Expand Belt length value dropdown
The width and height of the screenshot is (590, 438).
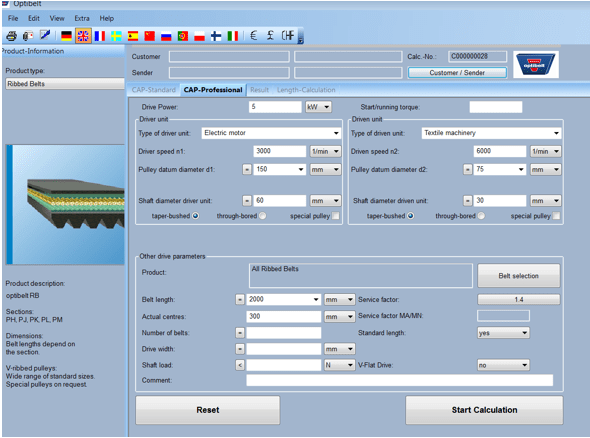pyautogui.click(x=316, y=300)
